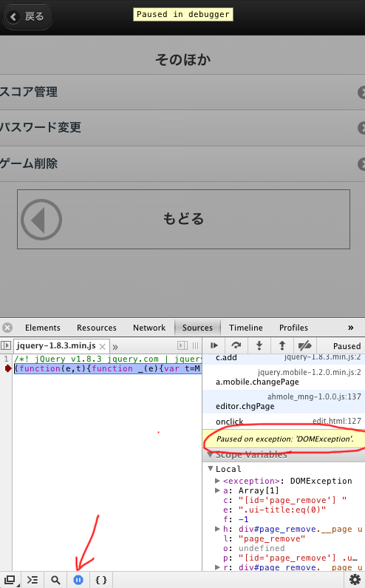
Task: Expand the h: div#page_remove variable
Action: point(217,529)
